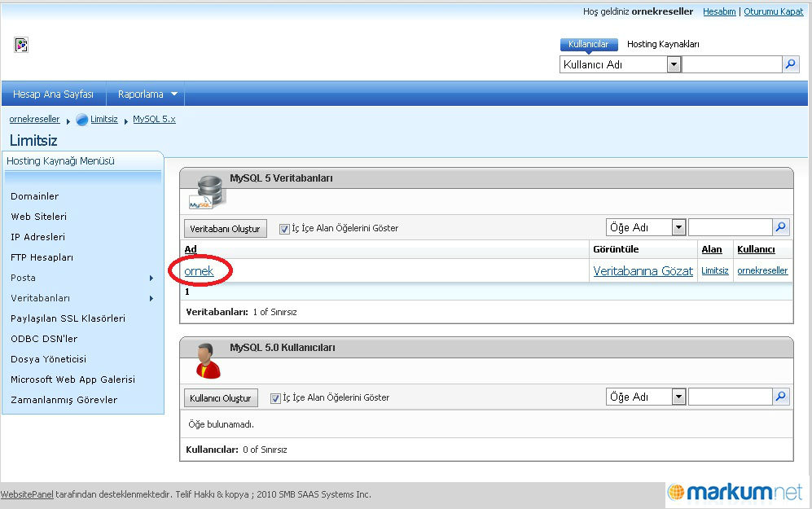
Task: Open the ornek database link
Action: click(199, 271)
